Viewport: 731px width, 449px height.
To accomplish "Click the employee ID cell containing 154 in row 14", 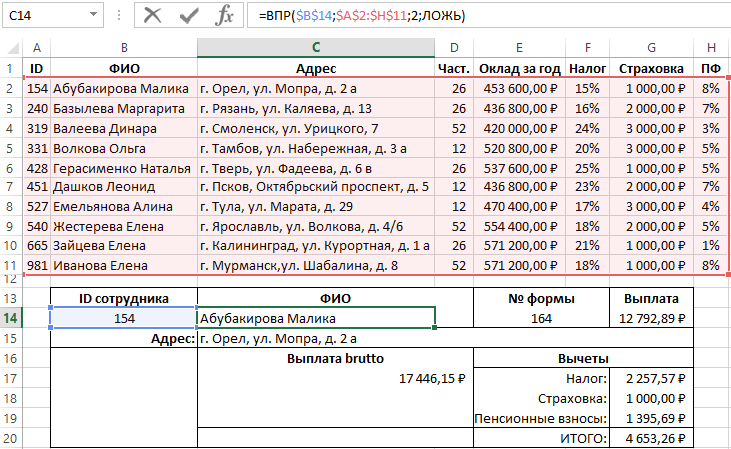I will point(123,318).
